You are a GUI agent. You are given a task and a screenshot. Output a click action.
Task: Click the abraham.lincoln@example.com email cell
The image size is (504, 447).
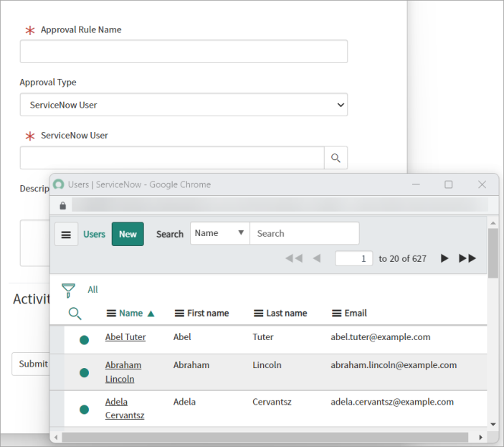(394, 365)
